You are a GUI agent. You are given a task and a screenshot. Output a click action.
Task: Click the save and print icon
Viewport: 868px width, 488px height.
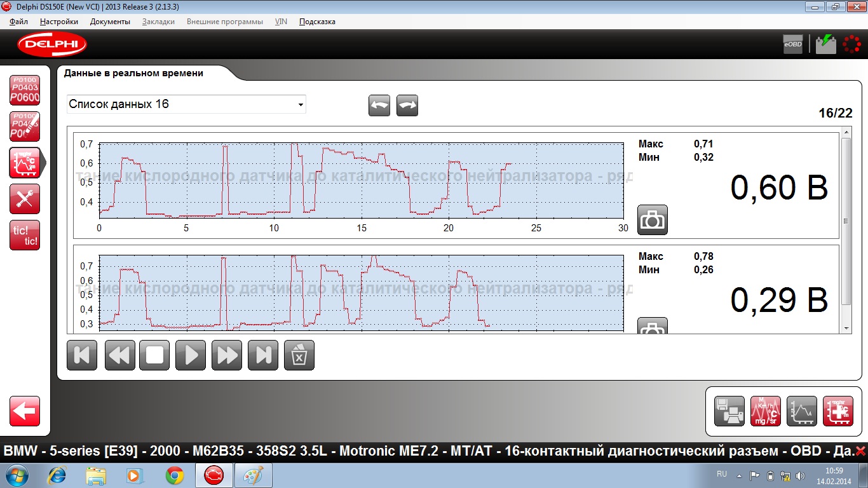[x=729, y=411]
